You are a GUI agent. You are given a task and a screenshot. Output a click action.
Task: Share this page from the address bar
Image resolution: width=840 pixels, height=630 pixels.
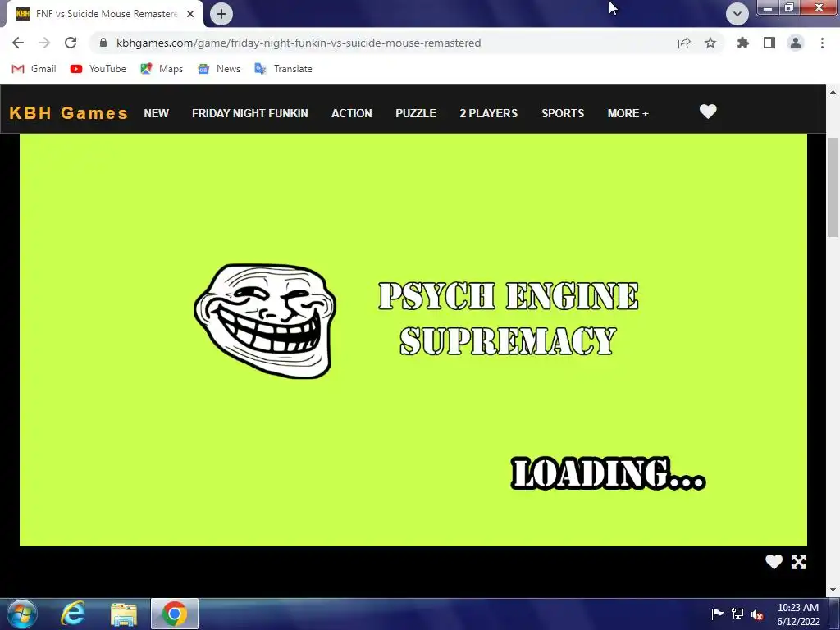(x=684, y=43)
